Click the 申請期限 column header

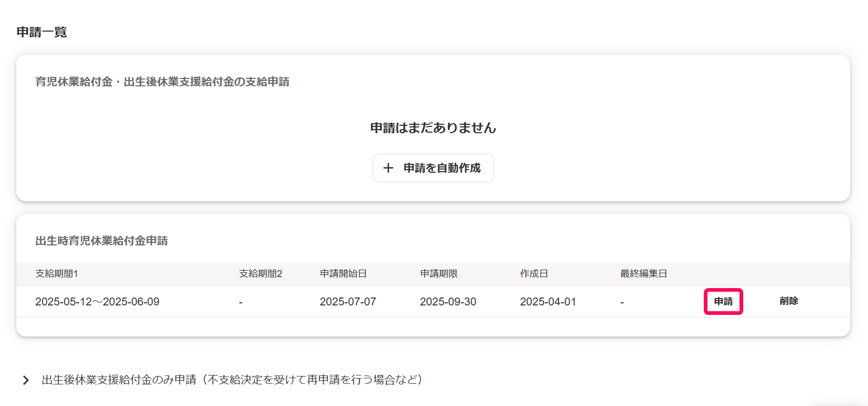click(439, 274)
